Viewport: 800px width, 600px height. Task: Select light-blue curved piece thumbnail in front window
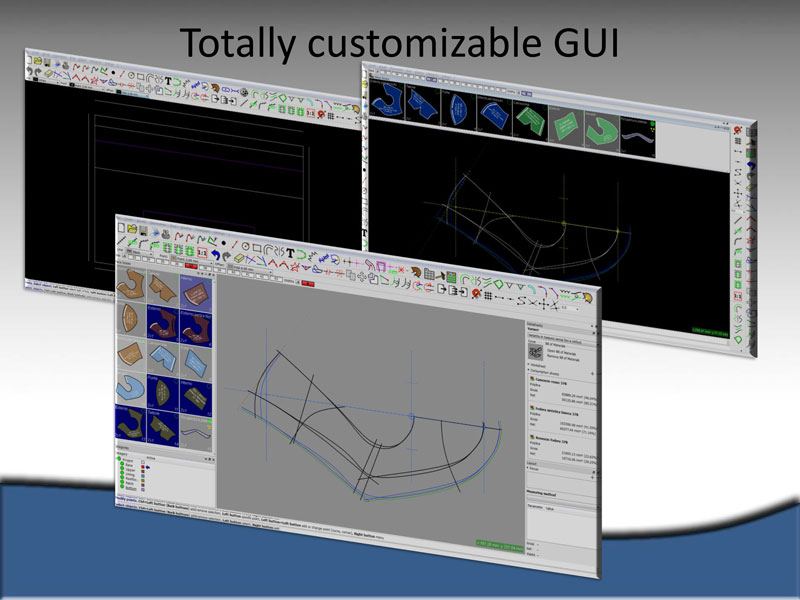tap(131, 389)
